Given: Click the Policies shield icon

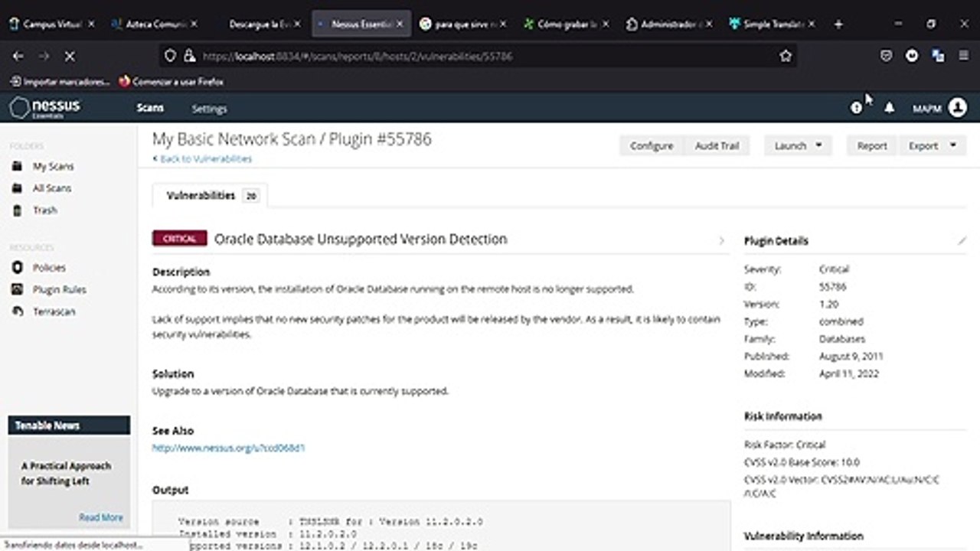Looking at the screenshot, I should point(17,268).
